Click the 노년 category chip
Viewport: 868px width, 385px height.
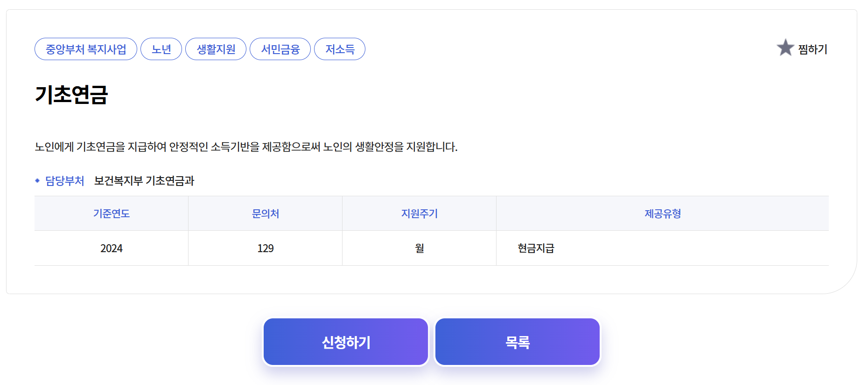[x=161, y=48]
